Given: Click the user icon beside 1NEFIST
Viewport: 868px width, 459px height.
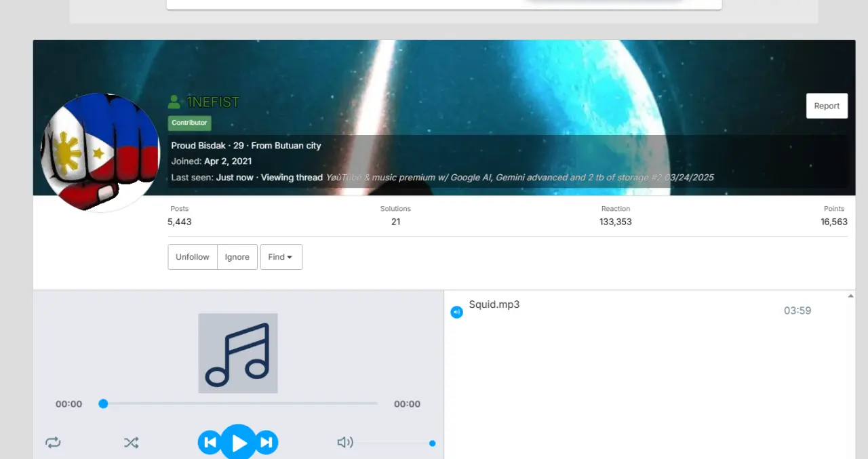Looking at the screenshot, I should [174, 102].
